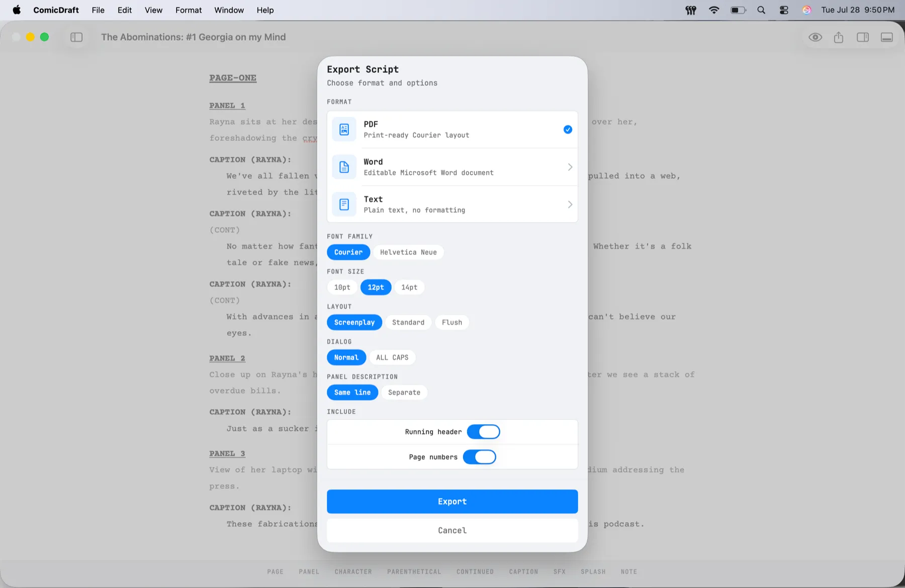Image resolution: width=905 pixels, height=588 pixels.
Task: Open the File menu
Action: (x=98, y=10)
